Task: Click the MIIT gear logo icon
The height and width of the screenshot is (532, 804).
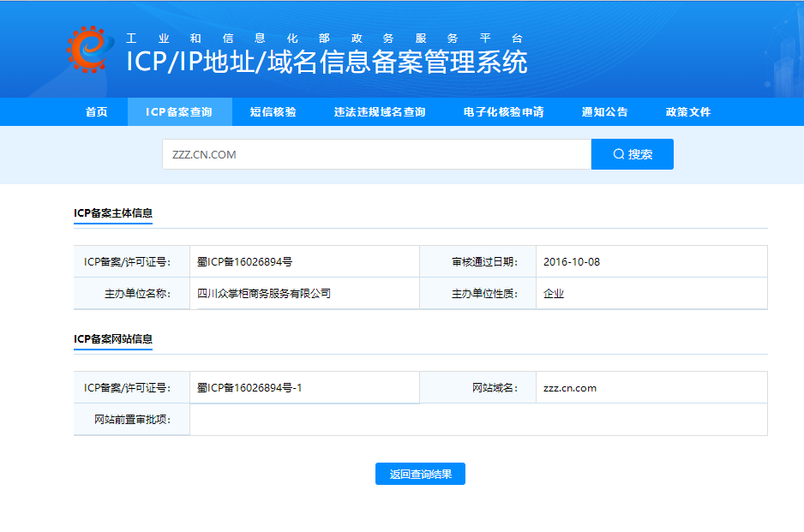Action: click(x=90, y=49)
